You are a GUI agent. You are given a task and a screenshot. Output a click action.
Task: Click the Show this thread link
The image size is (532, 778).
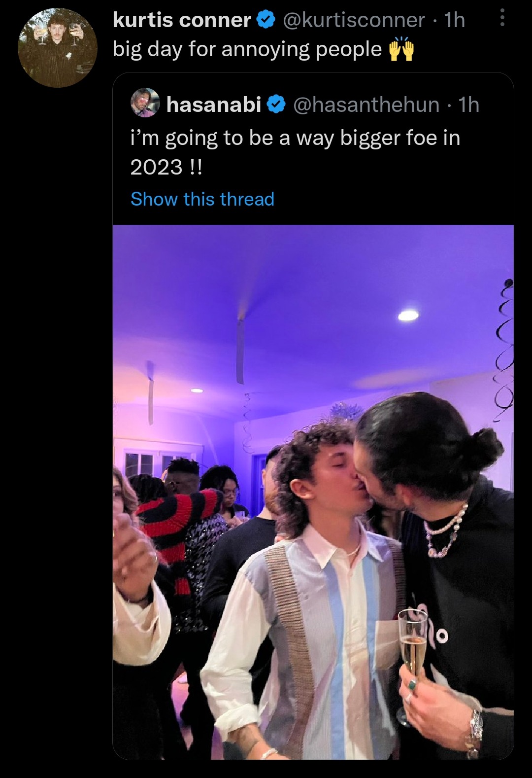coord(202,199)
